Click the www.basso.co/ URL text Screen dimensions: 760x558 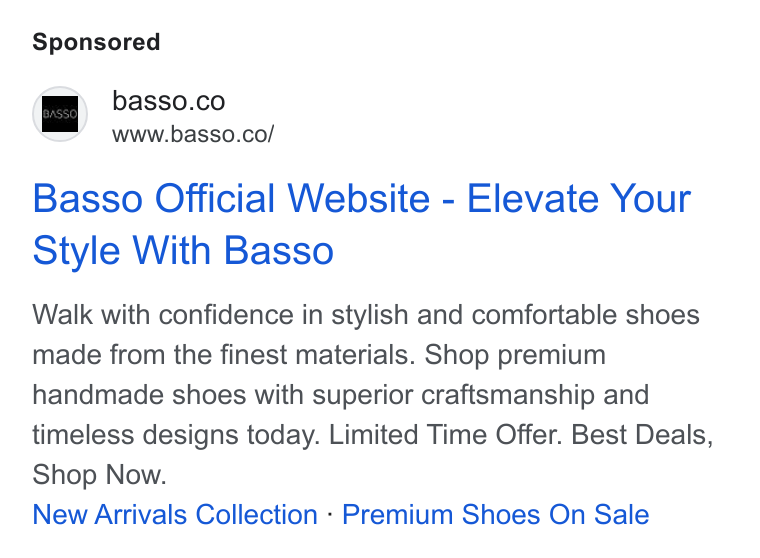click(193, 134)
